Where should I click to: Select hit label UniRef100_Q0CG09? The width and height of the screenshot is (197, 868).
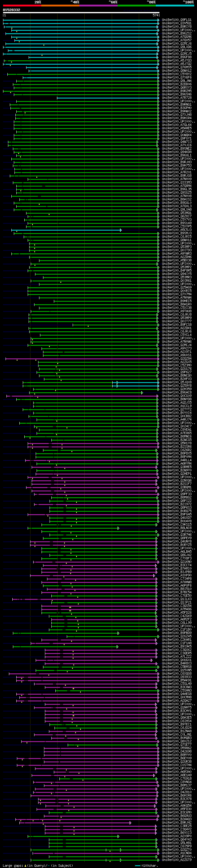tap(177, 396)
